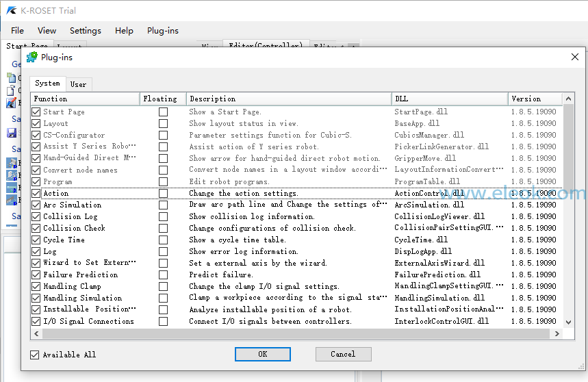This screenshot has width=588, height=382.
Task: Toggle the Layout plug-in checkbox
Action: pyautogui.click(x=36, y=123)
